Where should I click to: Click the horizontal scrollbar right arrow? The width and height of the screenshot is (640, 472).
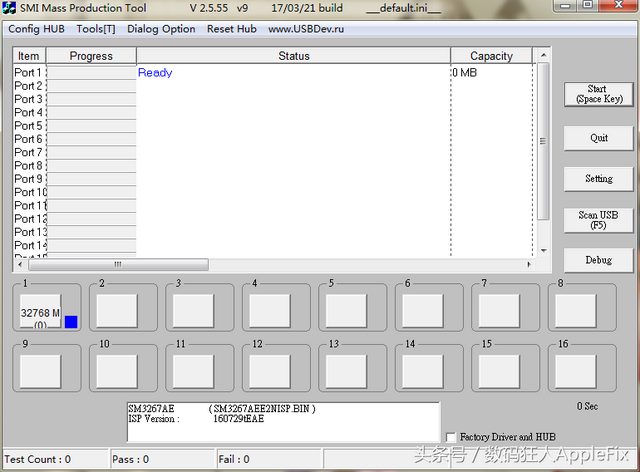(529, 265)
